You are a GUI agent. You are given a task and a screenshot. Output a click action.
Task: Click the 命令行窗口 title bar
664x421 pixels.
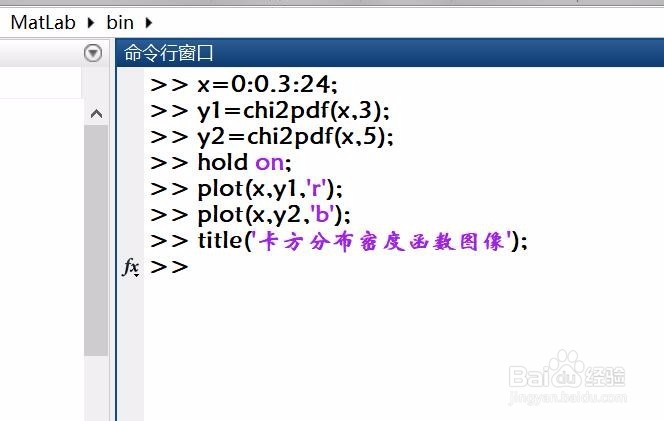pyautogui.click(x=390, y=53)
